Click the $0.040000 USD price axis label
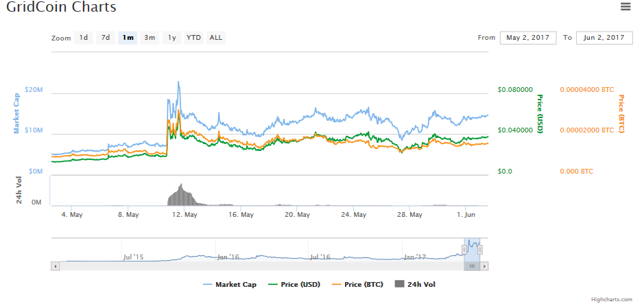 [515, 130]
